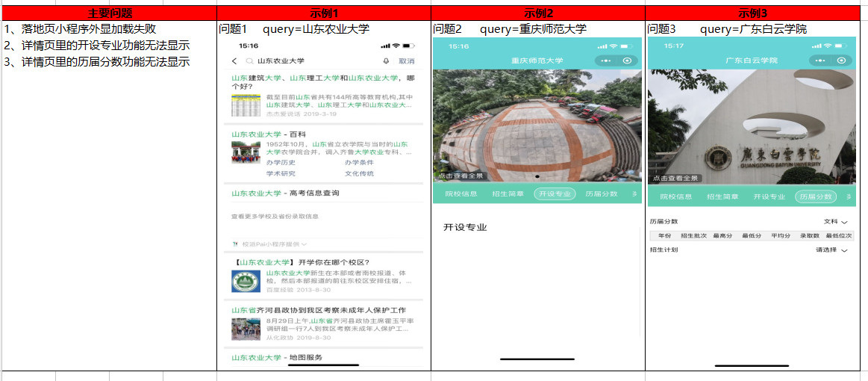This screenshot has height=381, width=868.
Task: Click the 年份 column header
Action: click(x=665, y=236)
